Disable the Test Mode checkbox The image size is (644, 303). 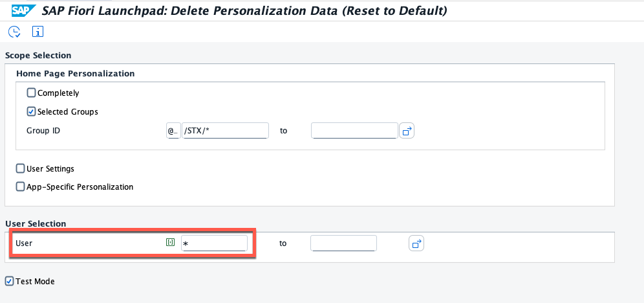(9, 281)
